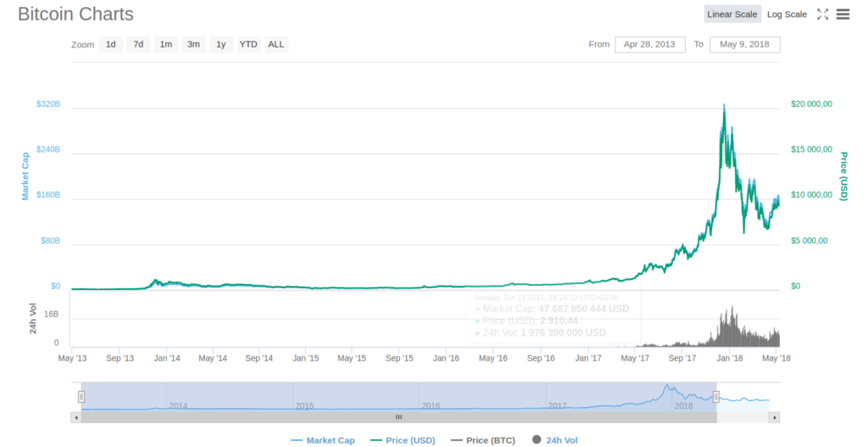Click the navigator scrollbar right arrow
Image resolution: width=868 pixels, height=447 pixels.
(x=775, y=417)
